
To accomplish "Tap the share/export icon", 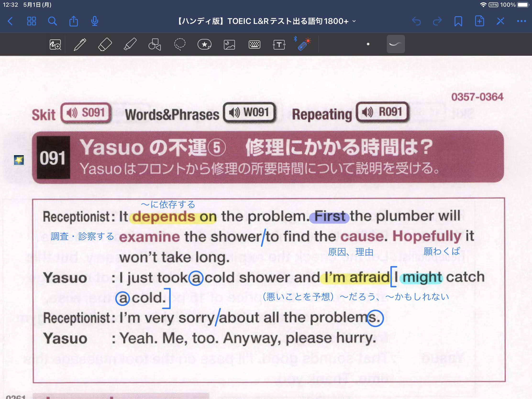I will click(x=74, y=21).
